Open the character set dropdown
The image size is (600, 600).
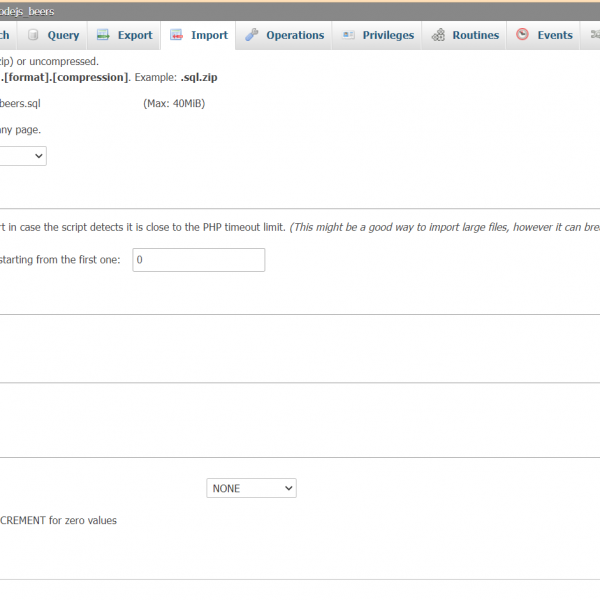[x=22, y=156]
